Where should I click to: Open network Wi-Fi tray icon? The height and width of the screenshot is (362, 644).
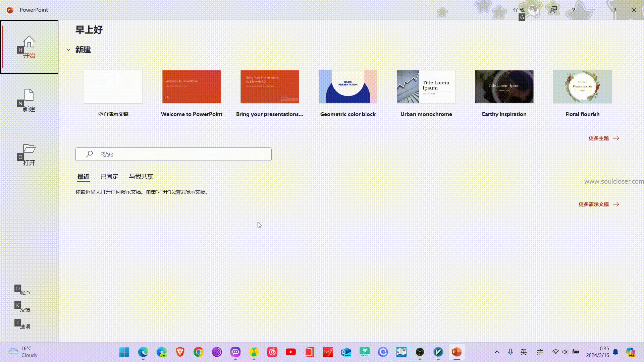[x=556, y=352]
